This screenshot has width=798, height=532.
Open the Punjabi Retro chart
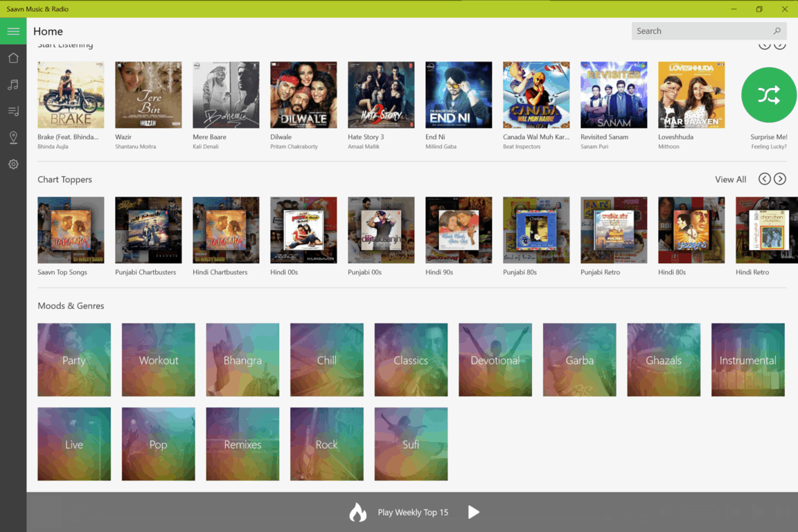coord(614,230)
